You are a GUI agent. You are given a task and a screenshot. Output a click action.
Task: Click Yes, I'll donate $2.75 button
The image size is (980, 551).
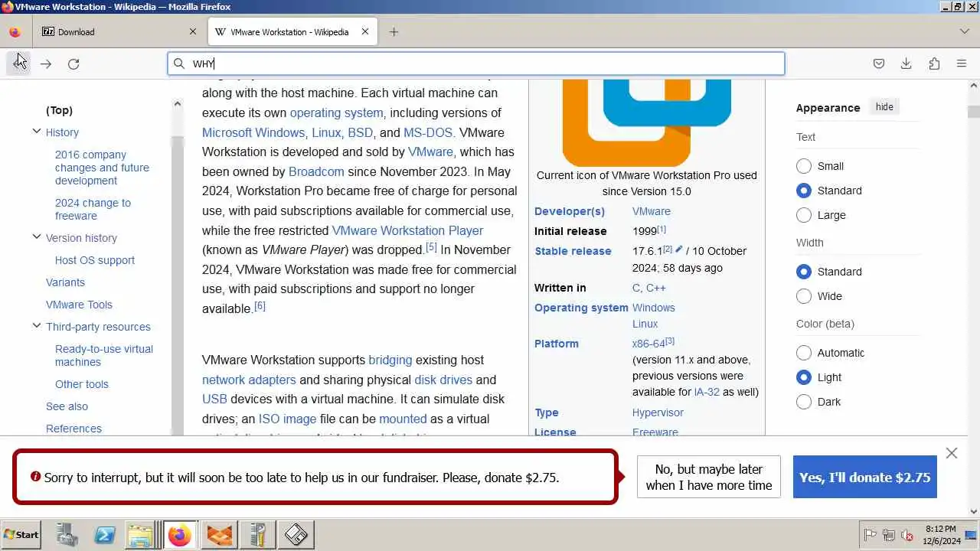pyautogui.click(x=865, y=477)
